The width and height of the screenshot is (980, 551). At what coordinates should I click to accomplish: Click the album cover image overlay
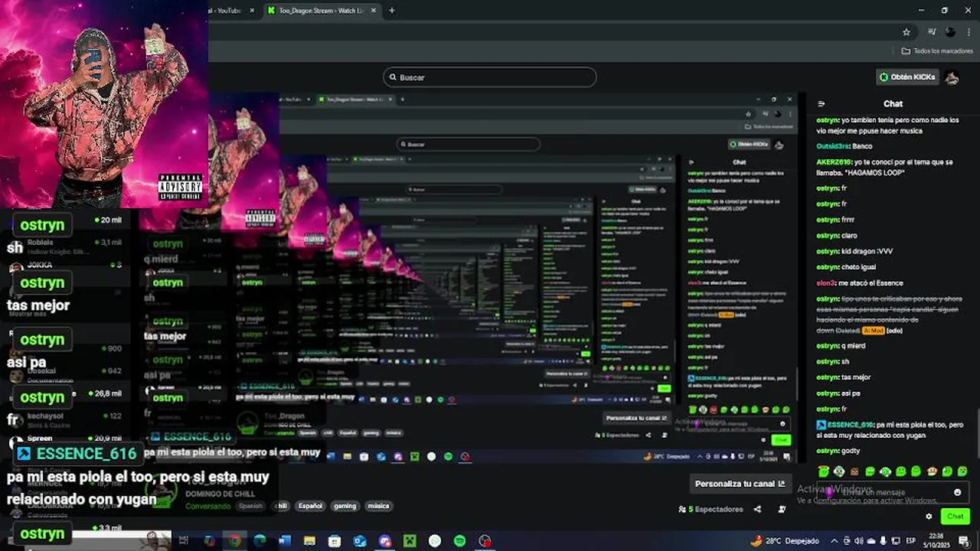click(103, 103)
